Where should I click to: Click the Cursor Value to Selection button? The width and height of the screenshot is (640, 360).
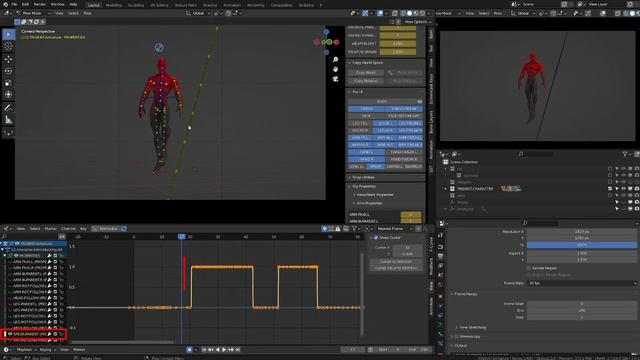[396, 268]
